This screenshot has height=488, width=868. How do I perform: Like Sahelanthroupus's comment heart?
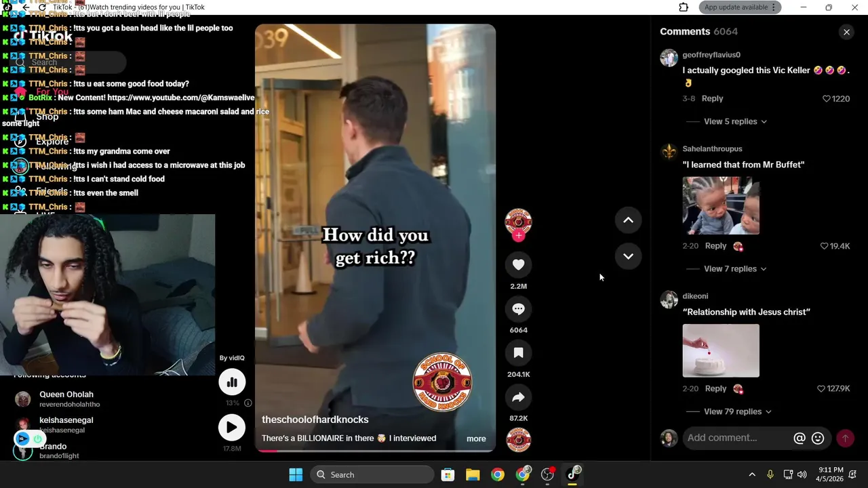(824, 246)
